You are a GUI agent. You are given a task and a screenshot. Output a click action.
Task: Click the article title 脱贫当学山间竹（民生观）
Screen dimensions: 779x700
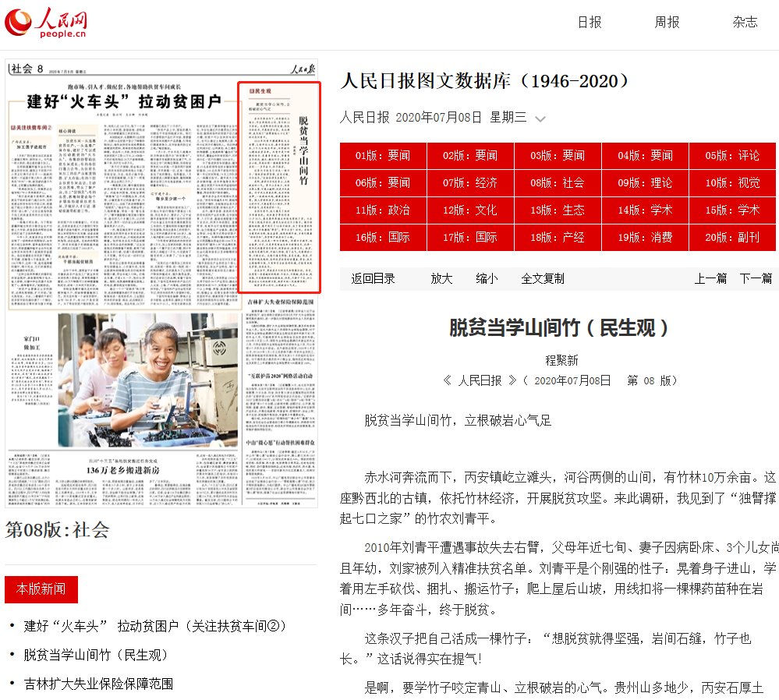[559, 328]
